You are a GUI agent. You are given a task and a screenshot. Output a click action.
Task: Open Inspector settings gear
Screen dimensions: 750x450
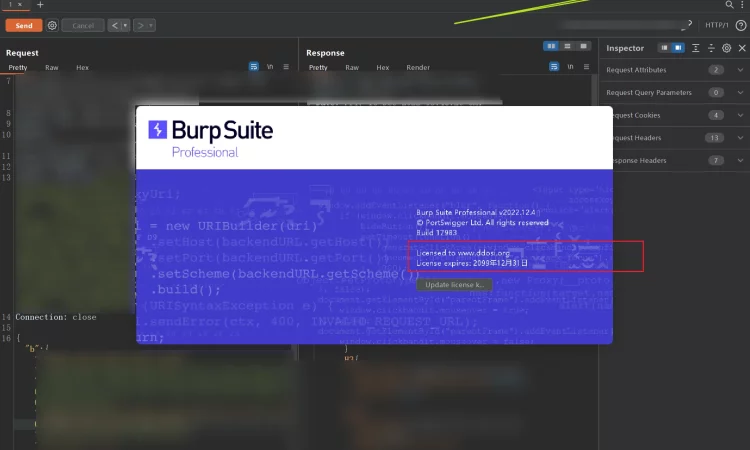point(727,48)
